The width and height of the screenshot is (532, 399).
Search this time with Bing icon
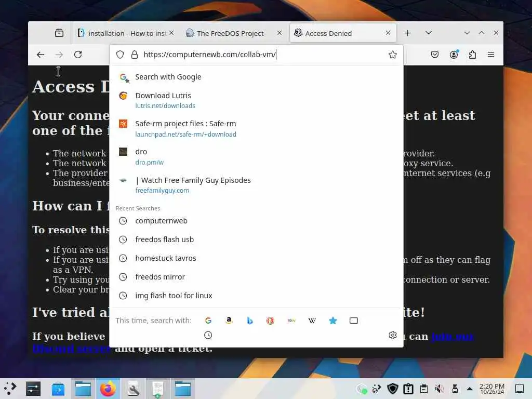[x=250, y=320]
